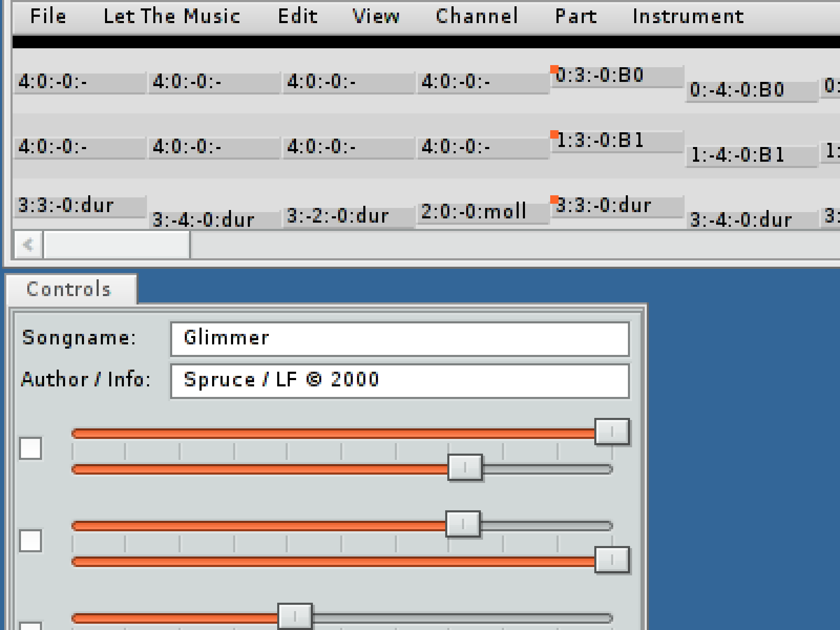Select part 0:-4:-0:B0

click(752, 91)
